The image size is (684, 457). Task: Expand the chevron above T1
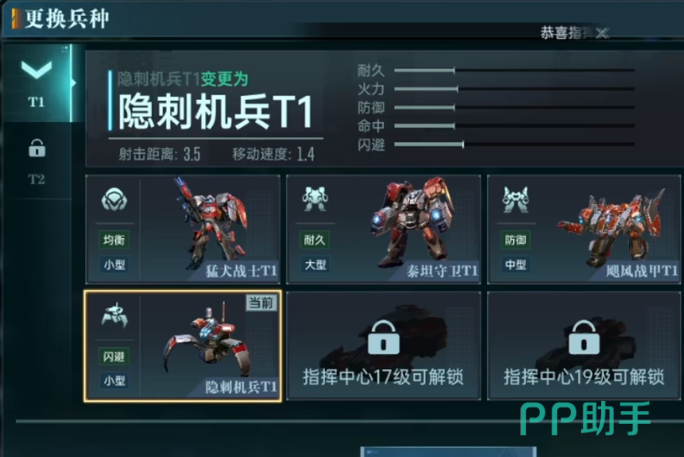point(37,70)
